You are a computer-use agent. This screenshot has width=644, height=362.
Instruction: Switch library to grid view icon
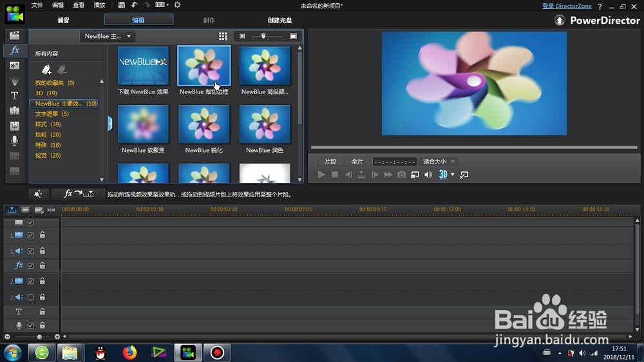pyautogui.click(x=223, y=37)
